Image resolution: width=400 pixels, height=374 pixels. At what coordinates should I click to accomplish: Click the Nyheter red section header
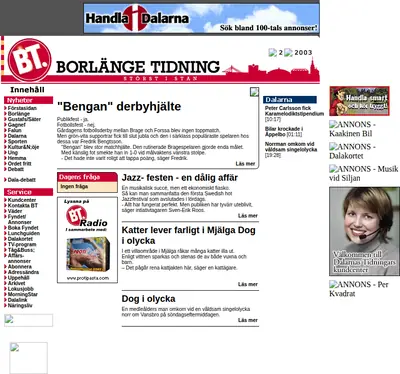[28, 100]
